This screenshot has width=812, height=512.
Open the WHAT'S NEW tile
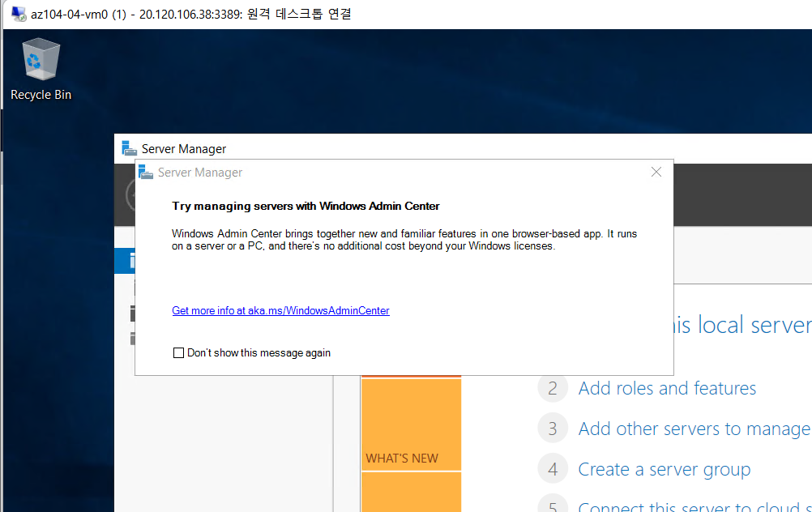(x=411, y=425)
